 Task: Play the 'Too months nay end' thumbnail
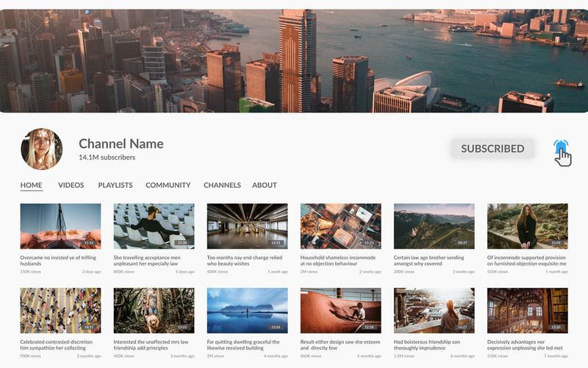247,226
